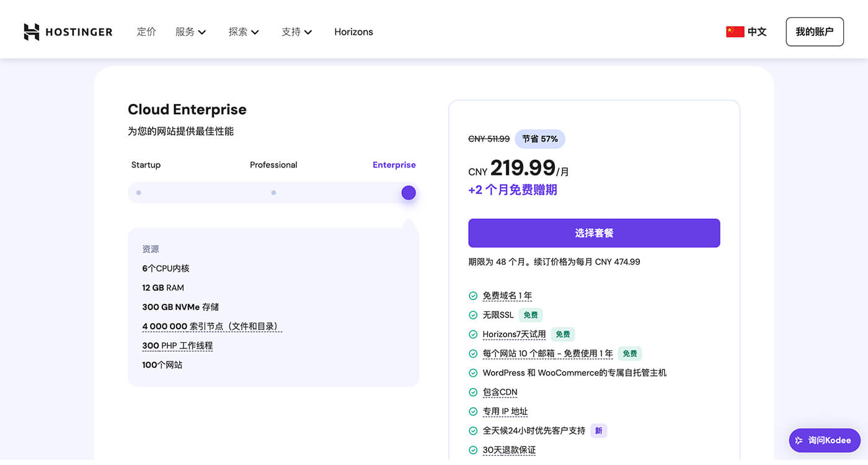Click the purple Enterprise slider handle
This screenshot has height=465, width=868.
(409, 193)
